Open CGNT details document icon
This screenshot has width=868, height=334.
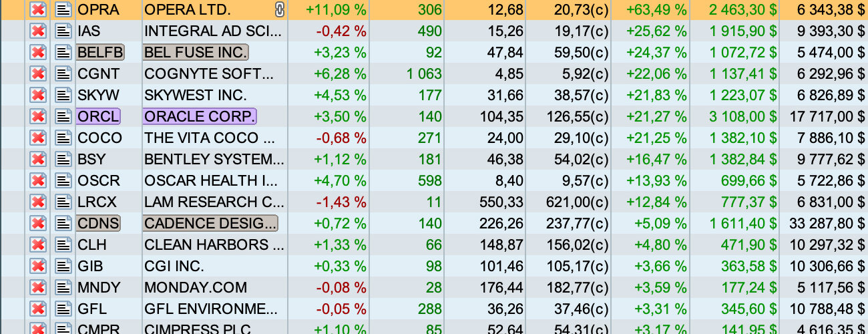pyautogui.click(x=63, y=74)
